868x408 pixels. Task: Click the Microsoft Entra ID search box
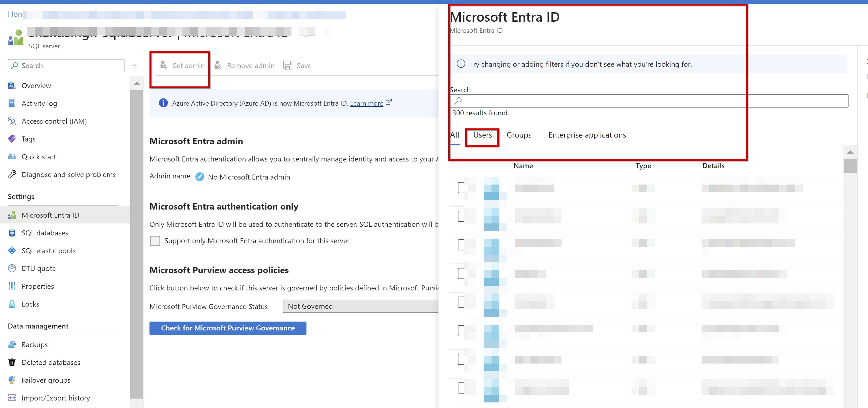(640, 101)
